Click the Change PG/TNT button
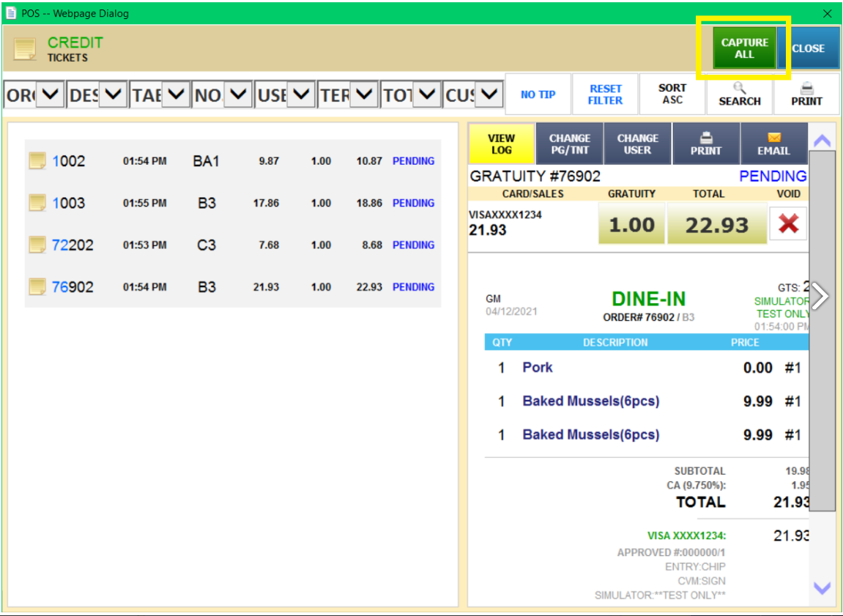The width and height of the screenshot is (843, 616). (570, 144)
